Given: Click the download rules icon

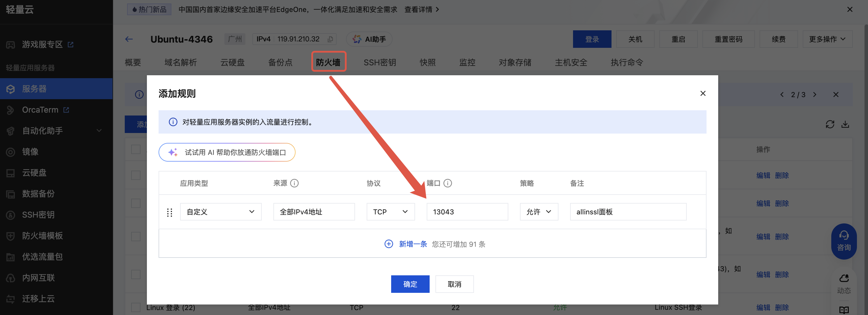Looking at the screenshot, I should tap(845, 125).
